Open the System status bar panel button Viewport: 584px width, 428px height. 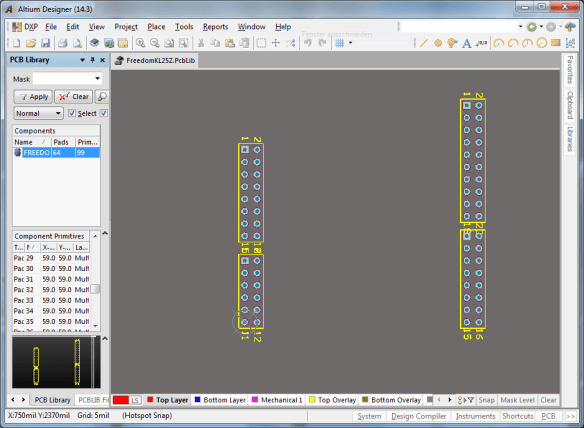coord(369,416)
